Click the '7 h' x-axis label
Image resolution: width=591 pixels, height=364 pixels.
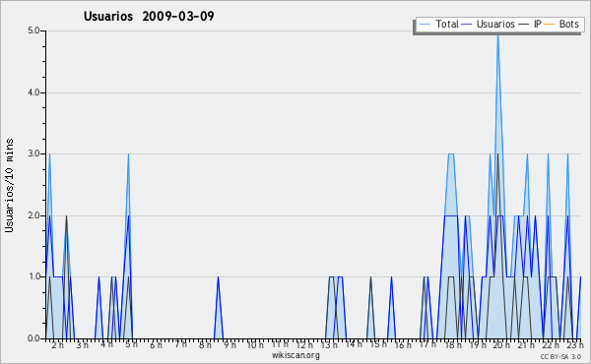(180, 344)
